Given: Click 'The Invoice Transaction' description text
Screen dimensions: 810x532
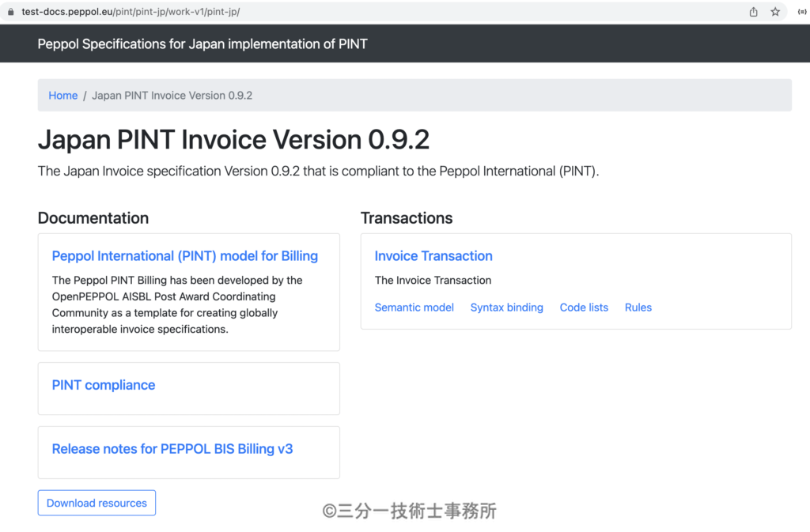Looking at the screenshot, I should coord(433,280).
